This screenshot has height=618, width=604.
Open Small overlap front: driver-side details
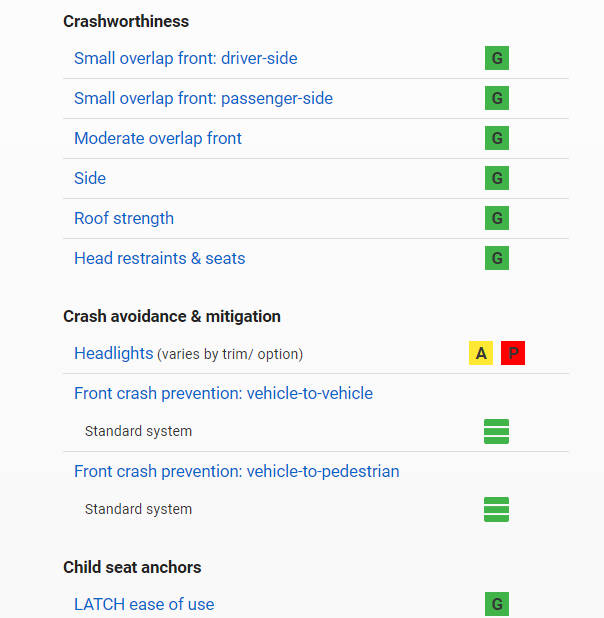185,58
